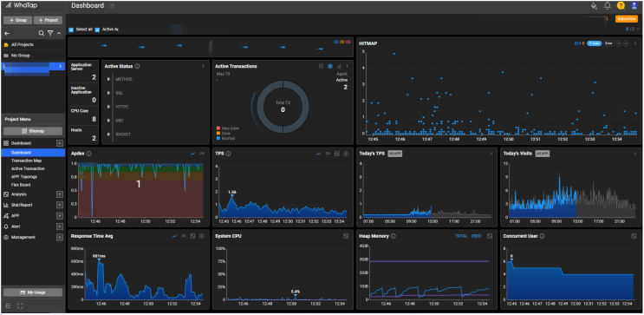The width and height of the screenshot is (644, 315).
Task: Open the My Usage button
Action: click(33, 292)
